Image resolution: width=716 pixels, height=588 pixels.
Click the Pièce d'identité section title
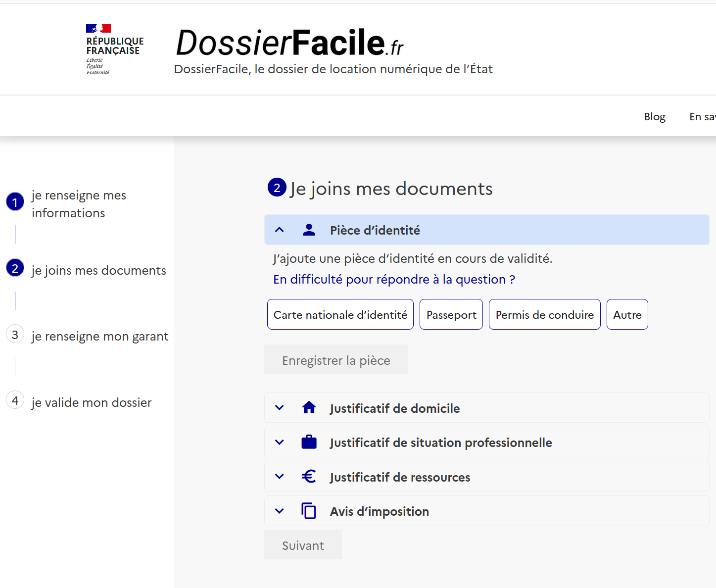[375, 230]
